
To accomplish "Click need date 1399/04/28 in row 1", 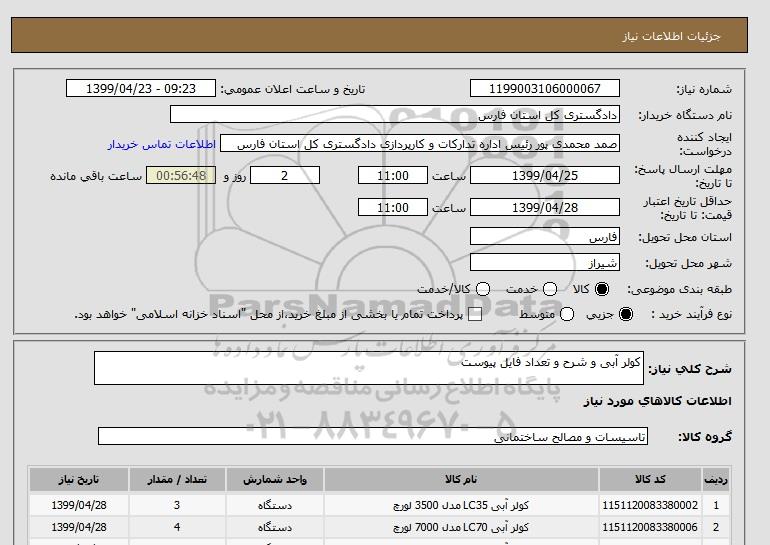I will pos(79,505).
